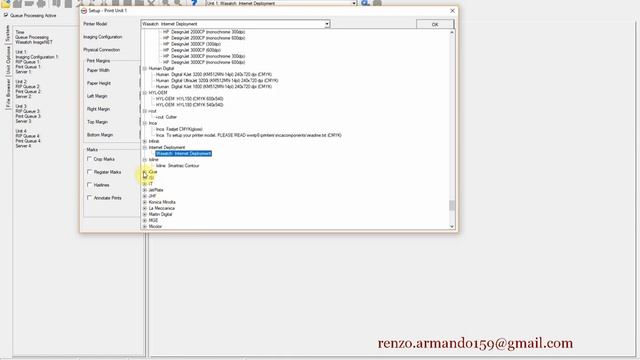640x360 pixels.
Task: Select HP DesignJet 3000CP (600dpi) entry
Action: click(192, 50)
